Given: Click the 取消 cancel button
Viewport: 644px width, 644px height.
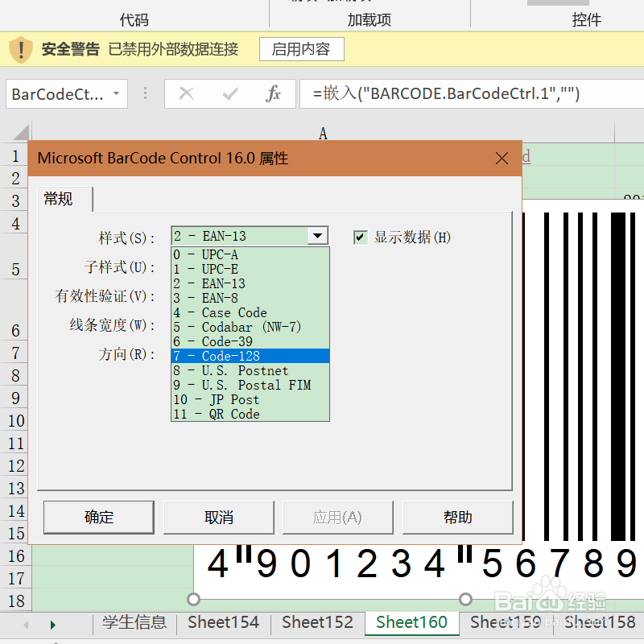Looking at the screenshot, I should pos(219,517).
